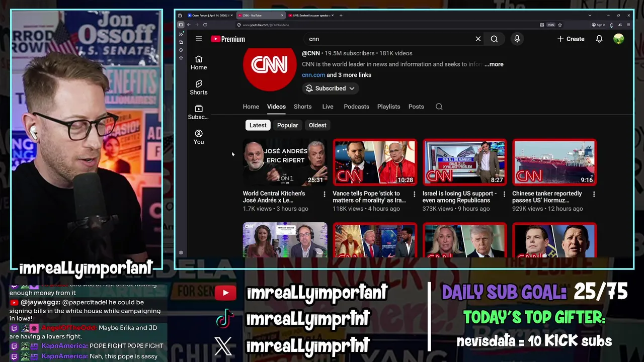The width and height of the screenshot is (644, 362).
Task: Click AngelOfTheOdd username in stream chat
Action: (x=68, y=328)
